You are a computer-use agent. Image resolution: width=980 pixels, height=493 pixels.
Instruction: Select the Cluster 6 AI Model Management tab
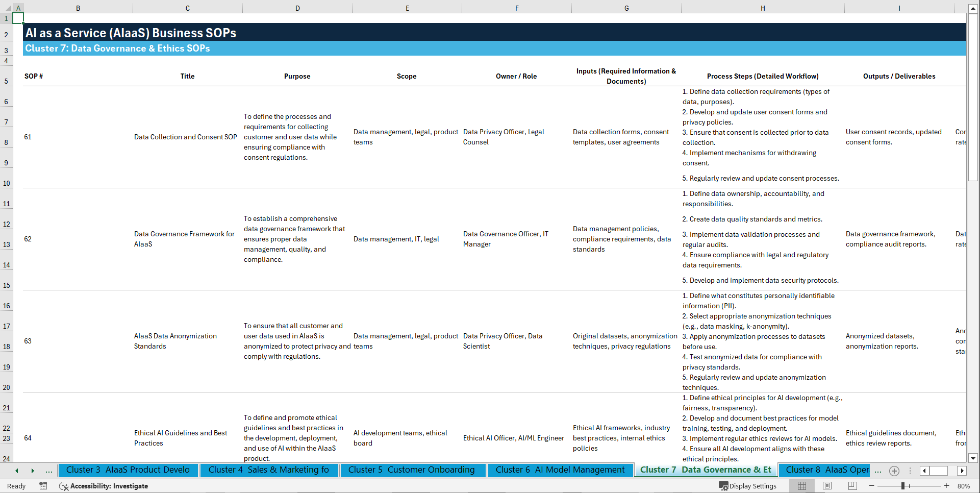pos(560,470)
